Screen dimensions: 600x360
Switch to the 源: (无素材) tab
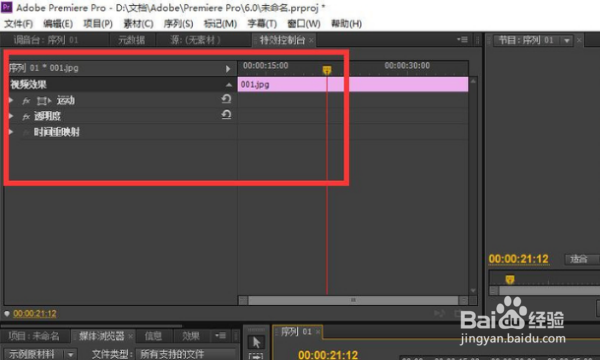coord(196,40)
